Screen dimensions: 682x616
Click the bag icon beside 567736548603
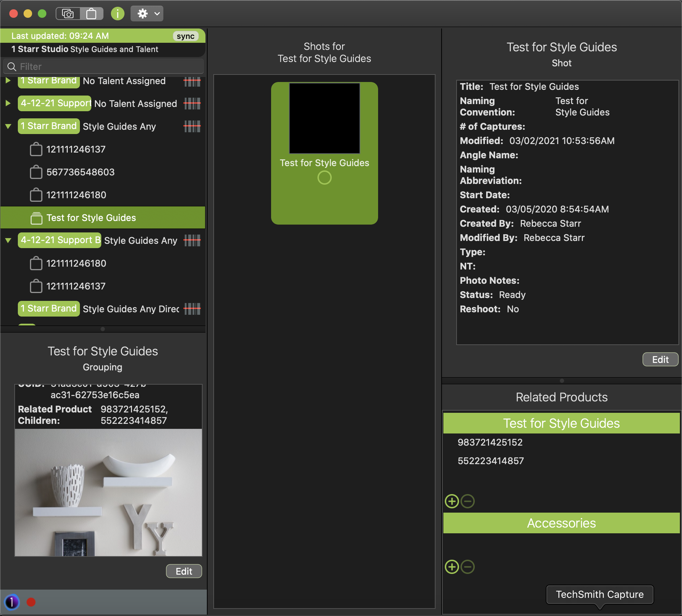(36, 172)
